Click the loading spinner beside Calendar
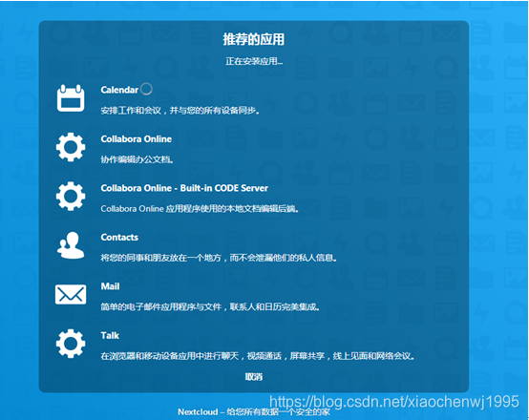This screenshot has width=529, height=420. click(146, 89)
